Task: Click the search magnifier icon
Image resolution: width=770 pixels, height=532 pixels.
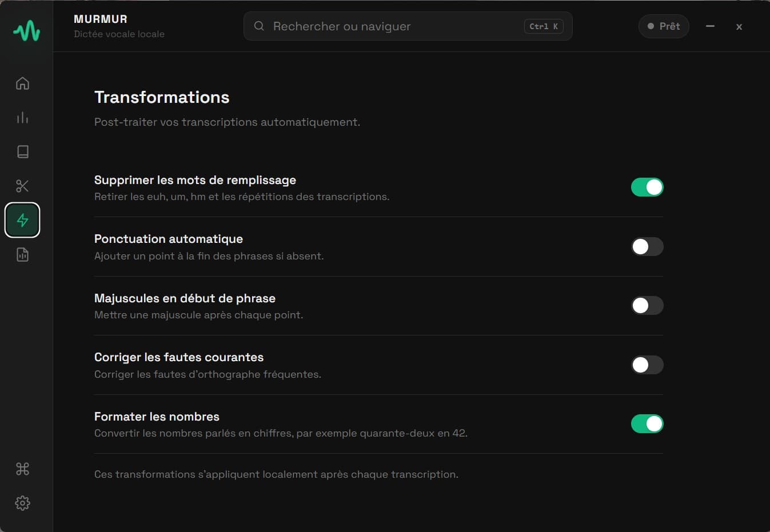Action: (259, 26)
